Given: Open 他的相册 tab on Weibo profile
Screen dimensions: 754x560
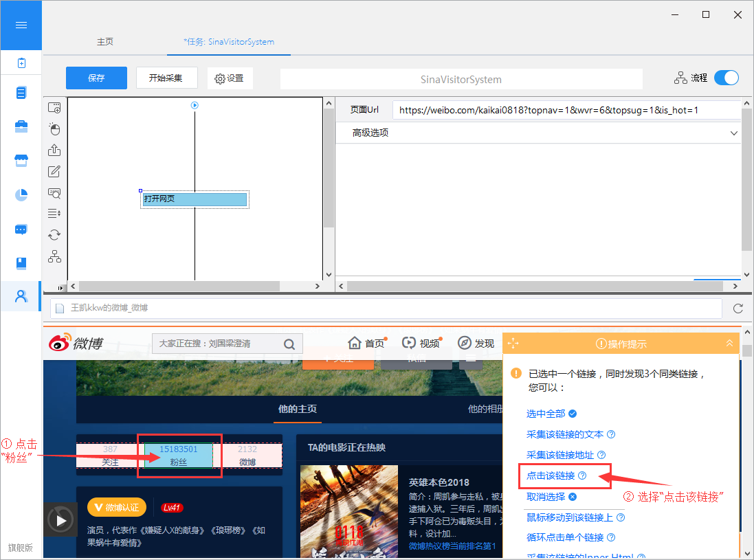Looking at the screenshot, I should click(x=485, y=409).
